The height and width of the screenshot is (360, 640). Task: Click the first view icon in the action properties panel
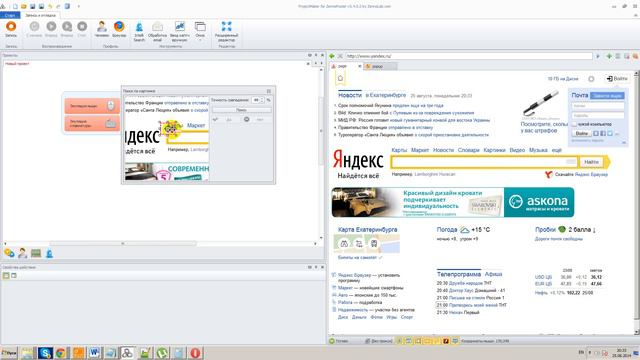(x=6, y=276)
